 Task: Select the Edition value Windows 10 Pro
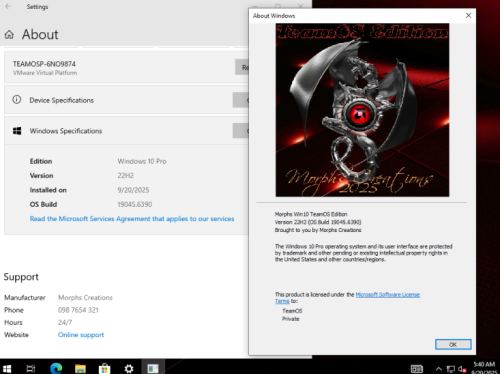tap(142, 161)
